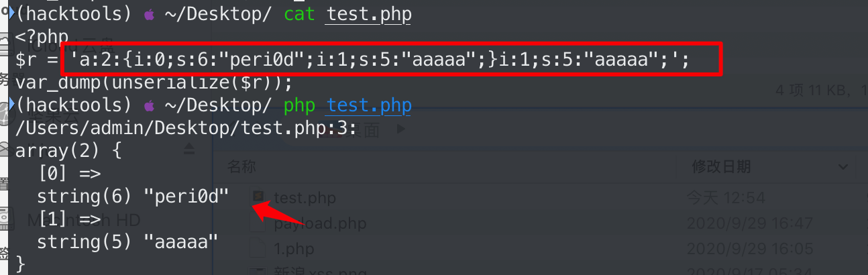Click the iCloud Drive icon in the sidebar

click(5, 44)
